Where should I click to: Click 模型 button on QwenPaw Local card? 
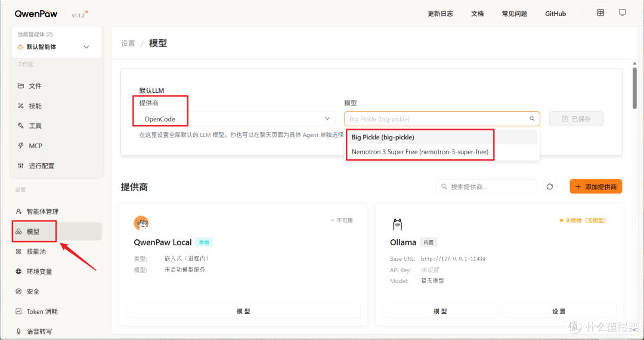(x=243, y=311)
